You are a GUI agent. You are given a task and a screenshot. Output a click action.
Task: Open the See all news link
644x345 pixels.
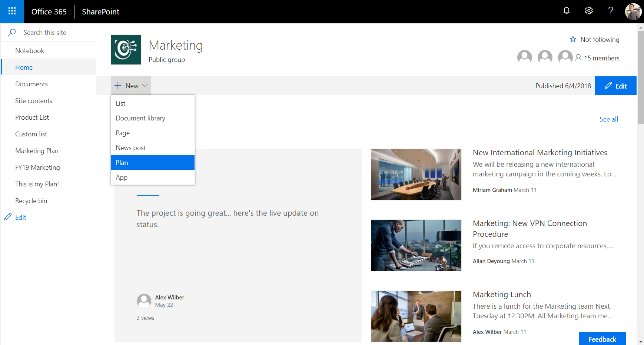[608, 119]
